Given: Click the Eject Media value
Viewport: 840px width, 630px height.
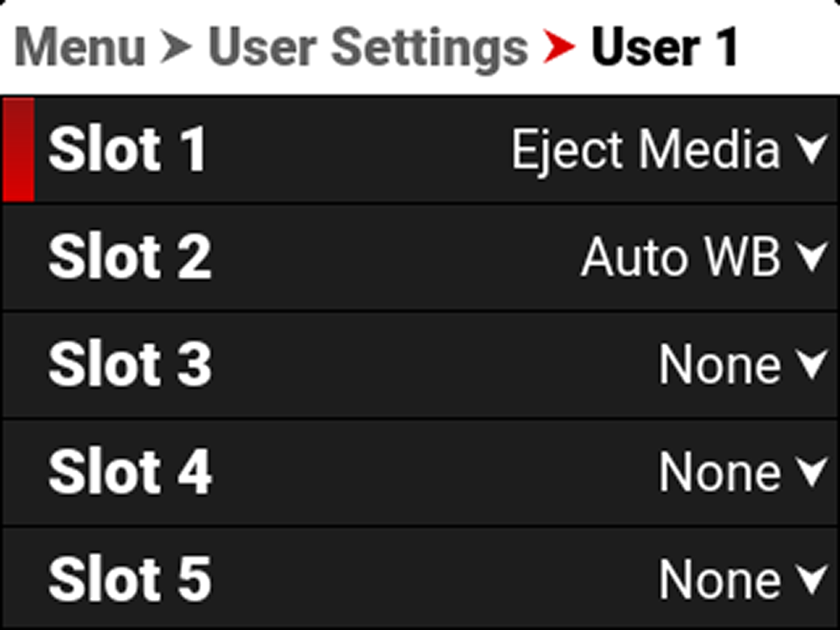Looking at the screenshot, I should coord(645,149).
